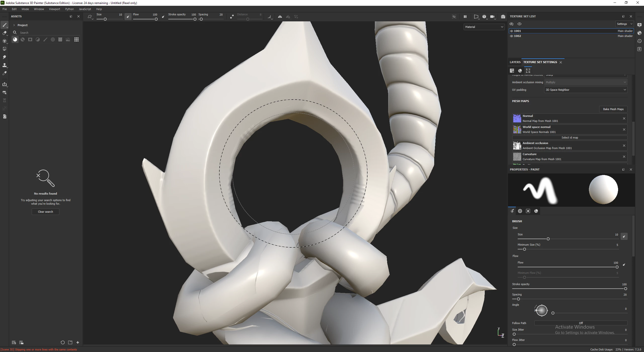
Task: Click the Bake Mesh Maps button
Action: click(x=613, y=109)
